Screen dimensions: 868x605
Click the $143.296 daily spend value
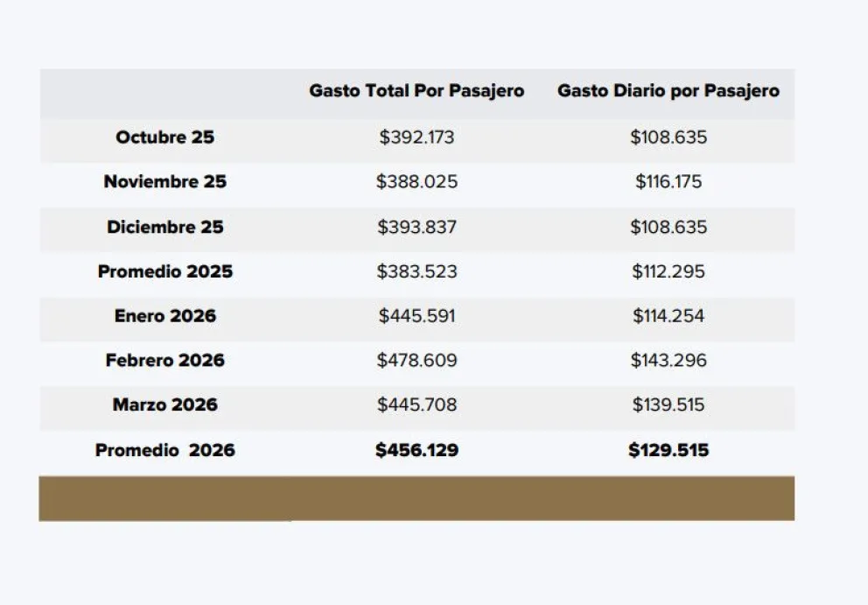(x=668, y=360)
